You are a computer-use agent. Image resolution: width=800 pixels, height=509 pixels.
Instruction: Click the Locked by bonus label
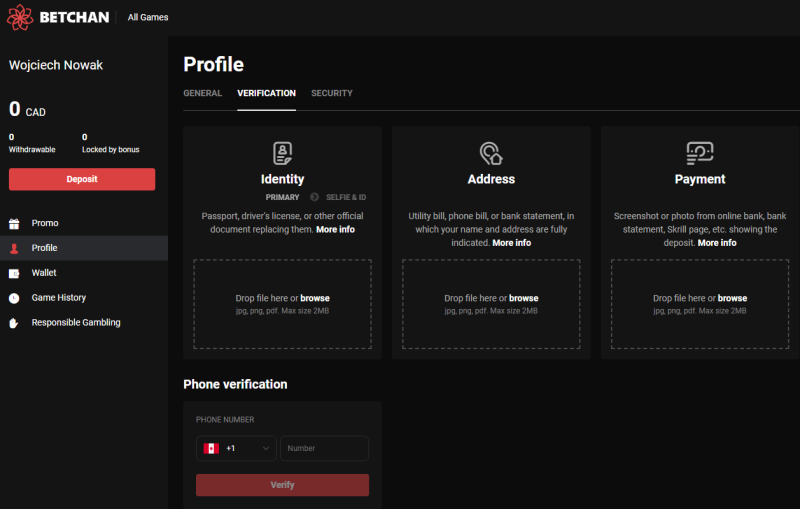click(x=111, y=149)
